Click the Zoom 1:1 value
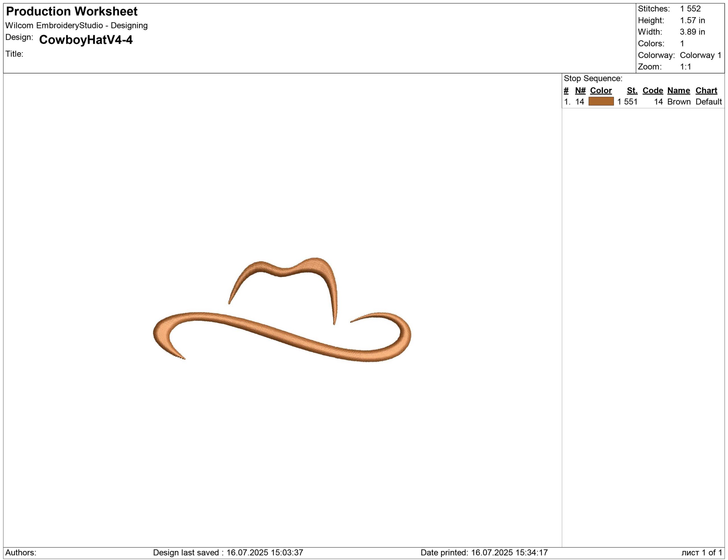This screenshot has height=560, width=728. [x=685, y=67]
